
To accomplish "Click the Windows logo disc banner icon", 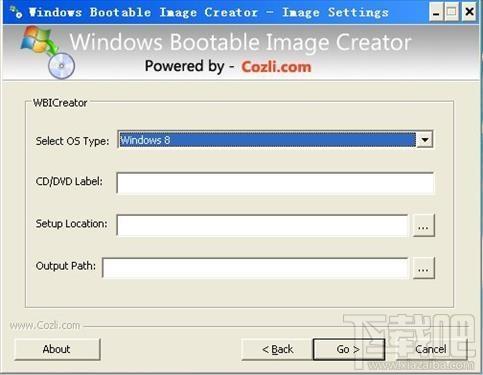I will pyautogui.click(x=48, y=52).
